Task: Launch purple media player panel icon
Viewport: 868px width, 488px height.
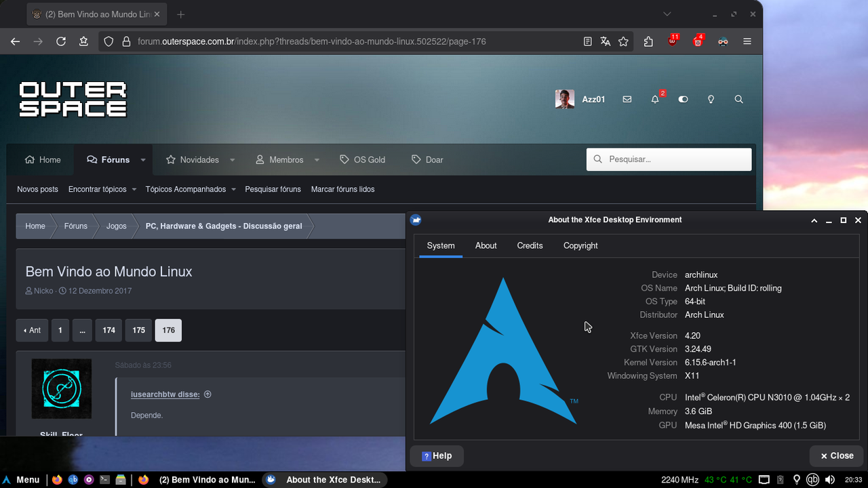Action: (89, 480)
